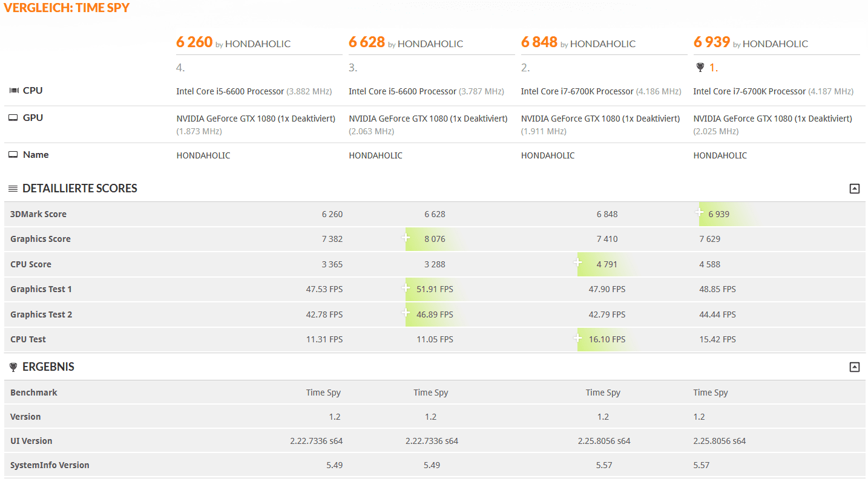Click the UI Version row label
868x479 pixels.
coord(31,441)
